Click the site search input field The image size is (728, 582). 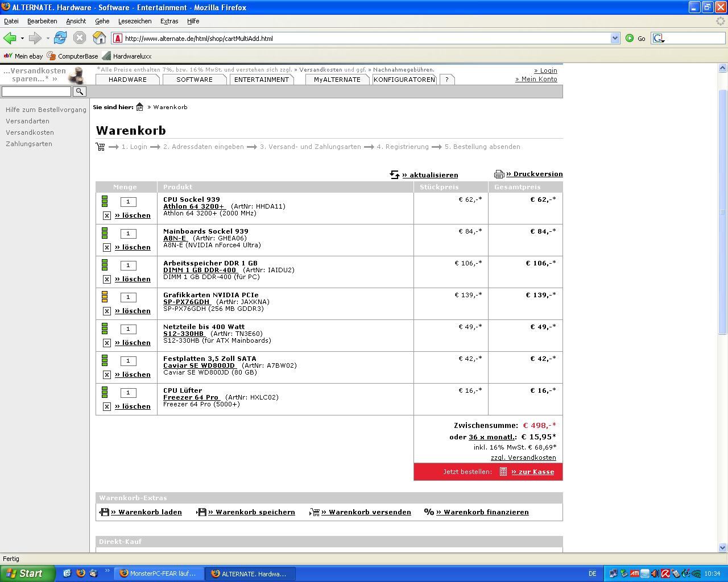point(36,91)
